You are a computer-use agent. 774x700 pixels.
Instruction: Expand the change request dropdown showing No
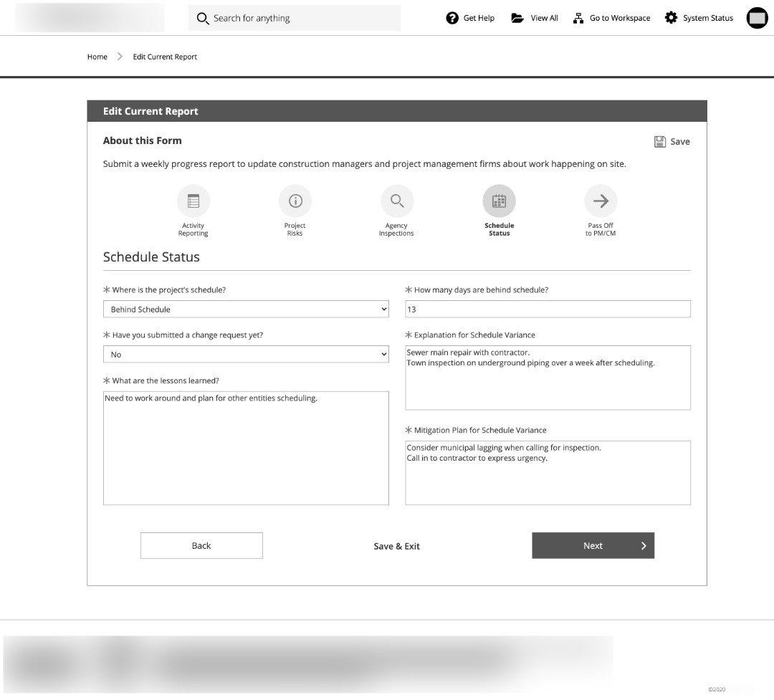[x=246, y=354]
